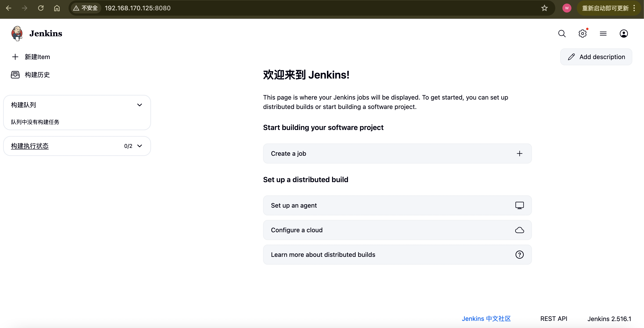Click the plus icon beside 新建Item
This screenshot has height=328, width=644.
pyautogui.click(x=15, y=57)
